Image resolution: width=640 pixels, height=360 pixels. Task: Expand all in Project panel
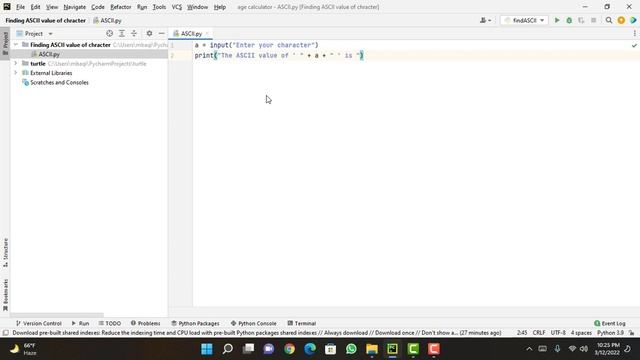122,33
